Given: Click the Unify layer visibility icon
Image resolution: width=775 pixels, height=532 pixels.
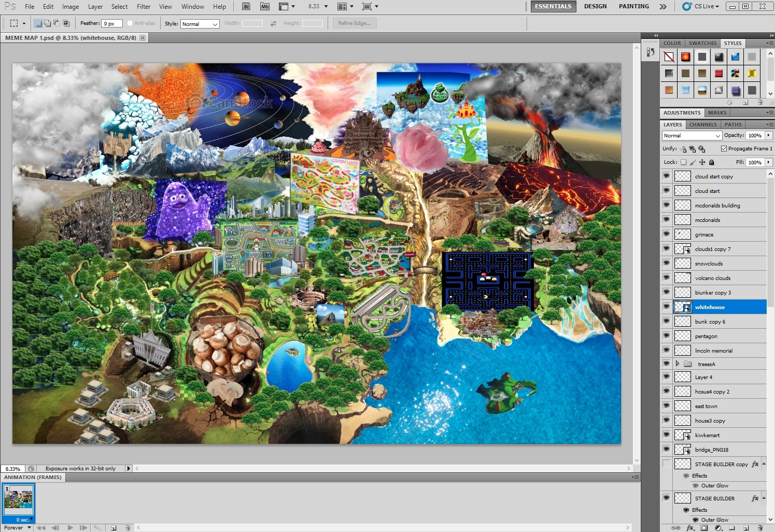Looking at the screenshot, I should (x=693, y=149).
